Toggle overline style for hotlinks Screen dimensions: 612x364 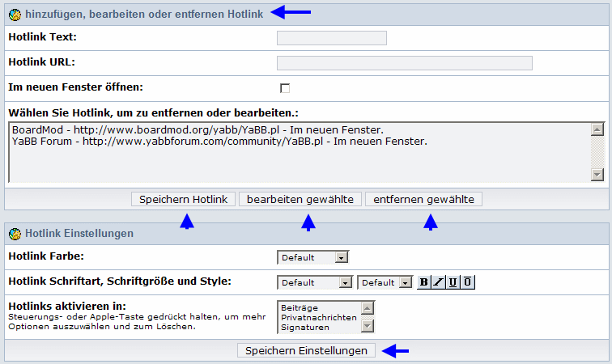[468, 282]
